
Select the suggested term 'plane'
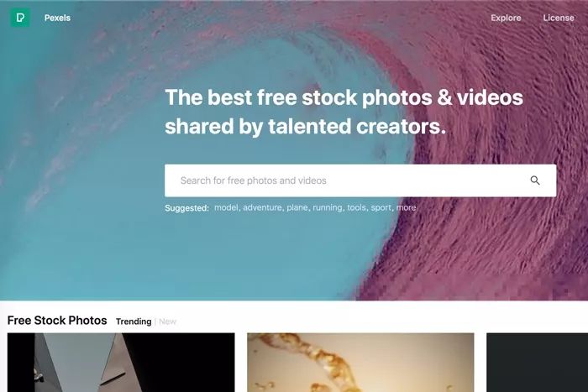point(297,207)
